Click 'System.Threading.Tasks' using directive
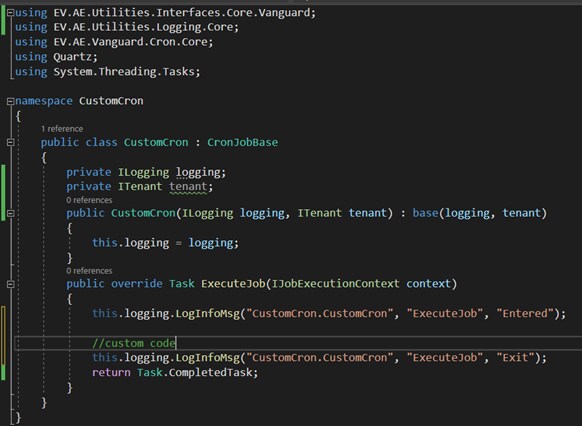 tap(124, 72)
